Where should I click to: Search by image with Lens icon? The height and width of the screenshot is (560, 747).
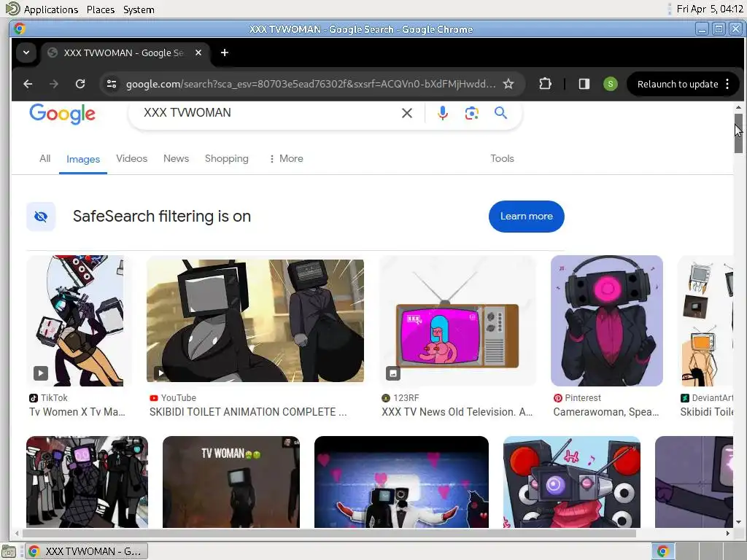tap(472, 113)
